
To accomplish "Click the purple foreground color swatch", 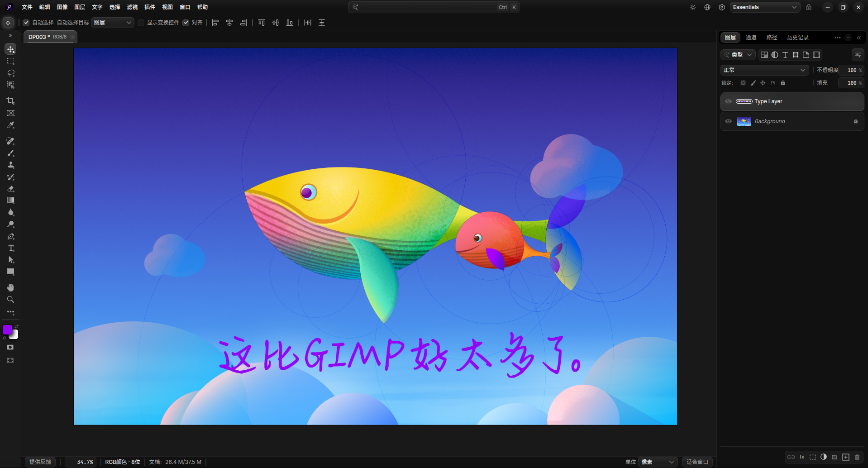I will 7,330.
